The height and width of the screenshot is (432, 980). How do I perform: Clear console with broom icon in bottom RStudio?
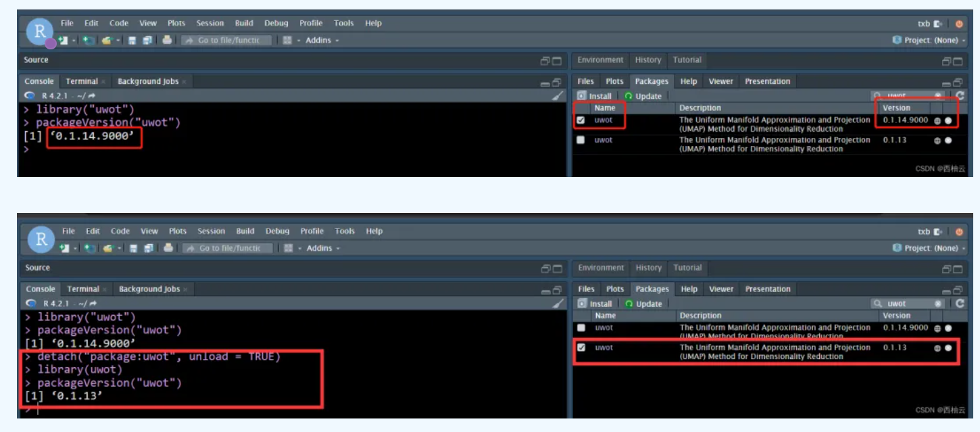558,304
